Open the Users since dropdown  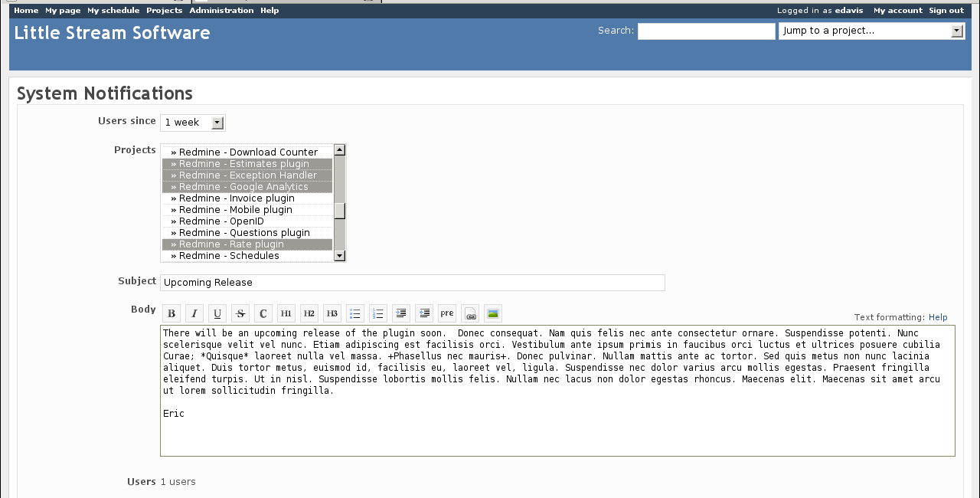193,123
